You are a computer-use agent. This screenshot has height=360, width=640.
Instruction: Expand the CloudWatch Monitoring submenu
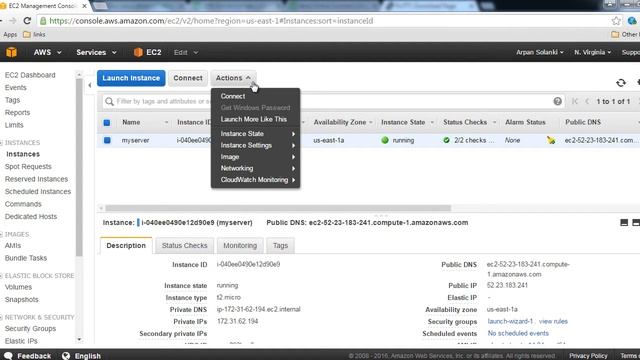[257, 180]
